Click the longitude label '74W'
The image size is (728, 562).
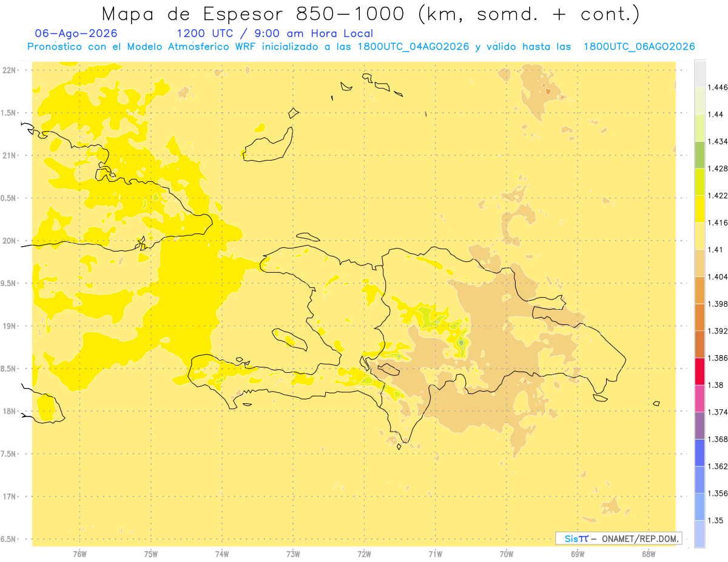[222, 554]
